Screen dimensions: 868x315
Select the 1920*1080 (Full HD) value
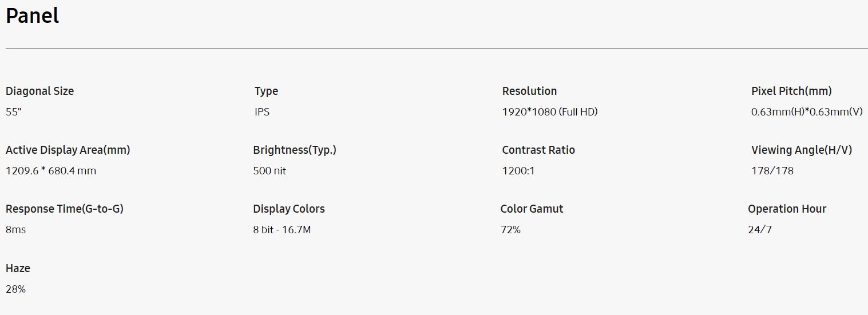click(549, 112)
